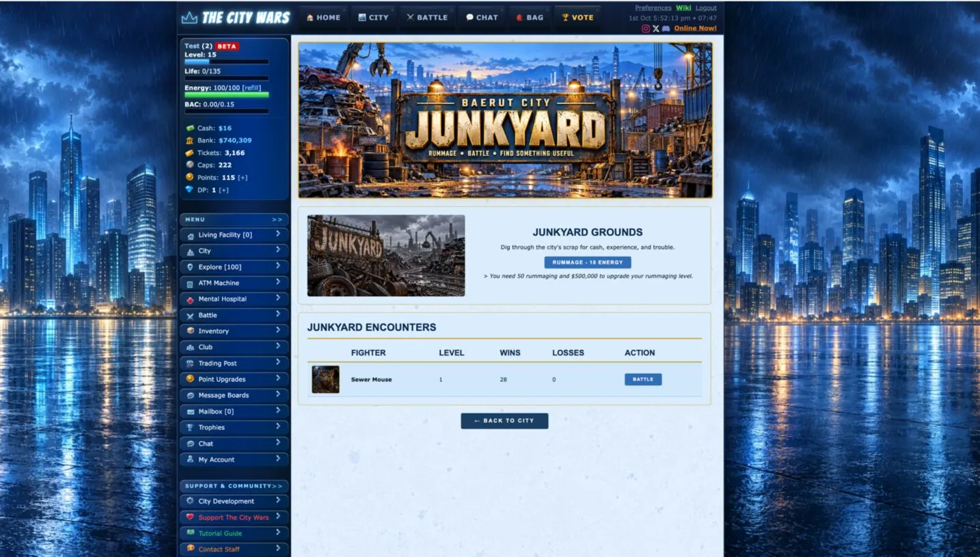Click the blue Level progress bar
980x557 pixels.
click(226, 62)
